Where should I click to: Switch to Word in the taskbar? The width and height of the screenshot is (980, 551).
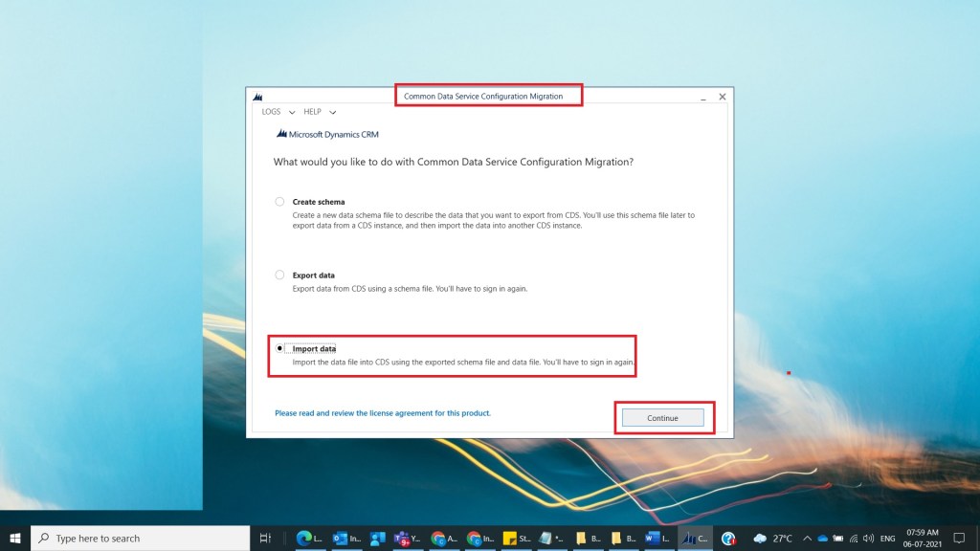(x=655, y=539)
